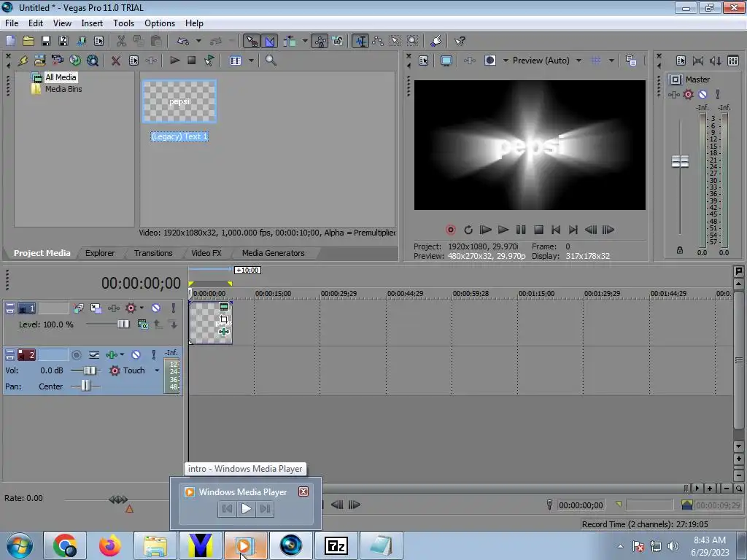The width and height of the screenshot is (747, 560).
Task: Open the Touch automation mode dropdown
Action: coord(157,370)
